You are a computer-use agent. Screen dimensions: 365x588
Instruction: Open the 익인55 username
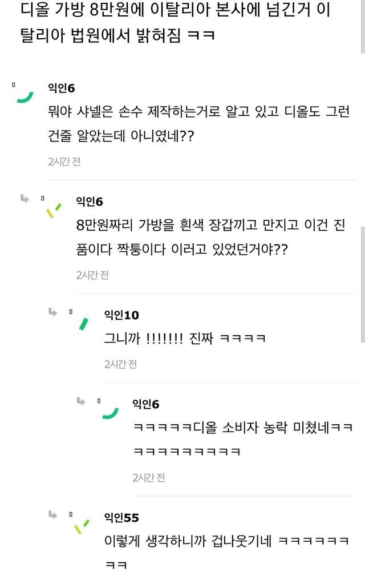[121, 518]
